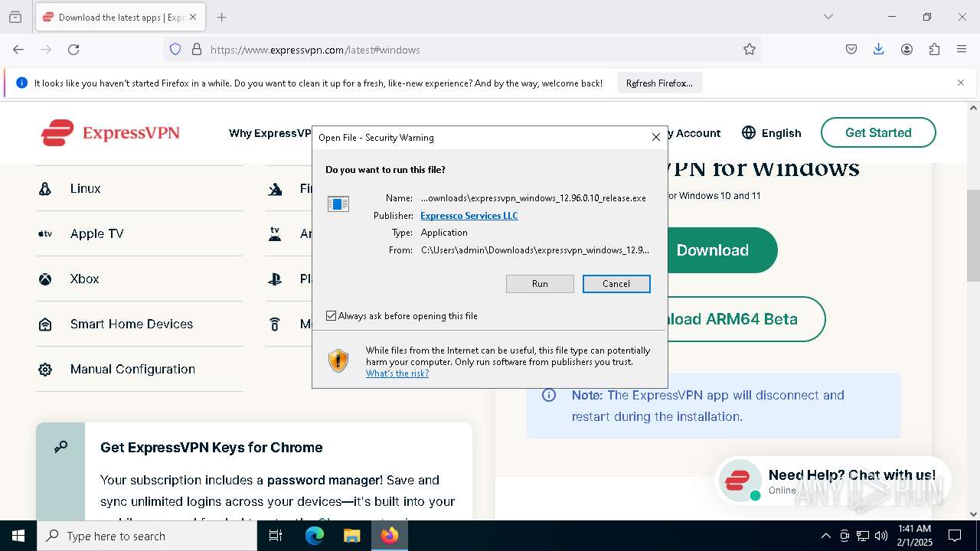980x551 pixels.
Task: Open File Explorer from taskbar
Action: [x=351, y=536]
